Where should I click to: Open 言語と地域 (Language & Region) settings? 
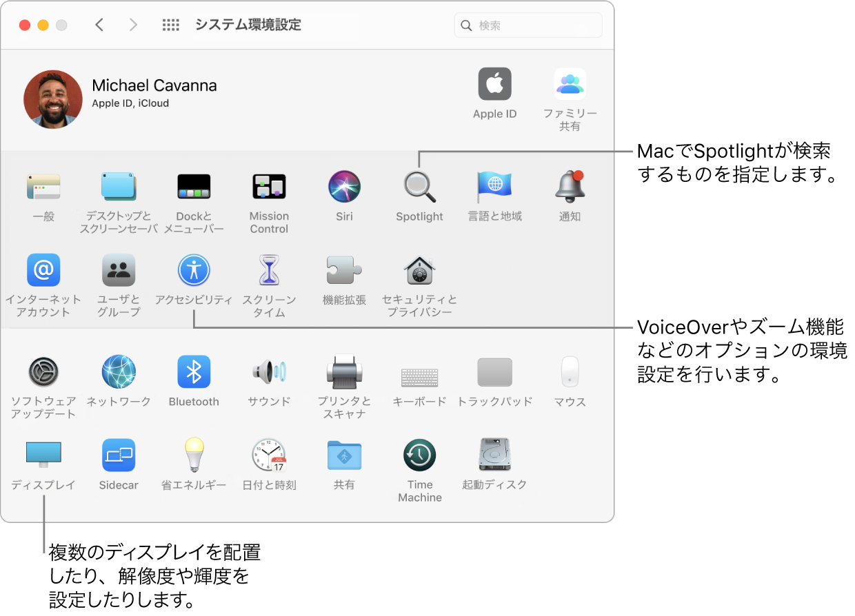pyautogui.click(x=494, y=186)
